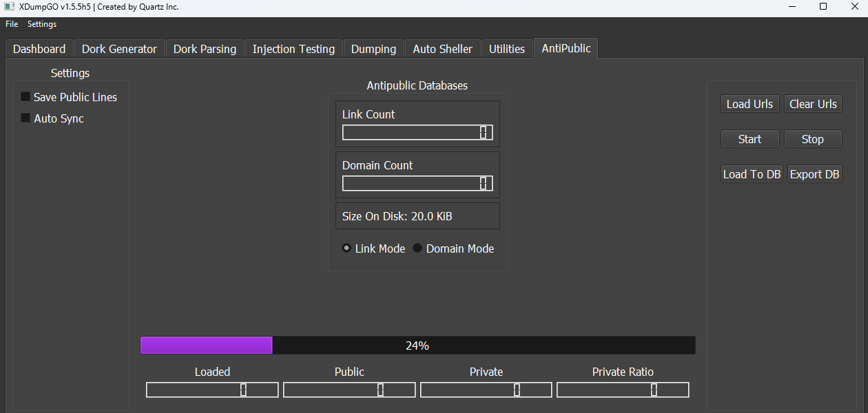
Task: Maximize the XDumpGO window
Action: point(823,7)
